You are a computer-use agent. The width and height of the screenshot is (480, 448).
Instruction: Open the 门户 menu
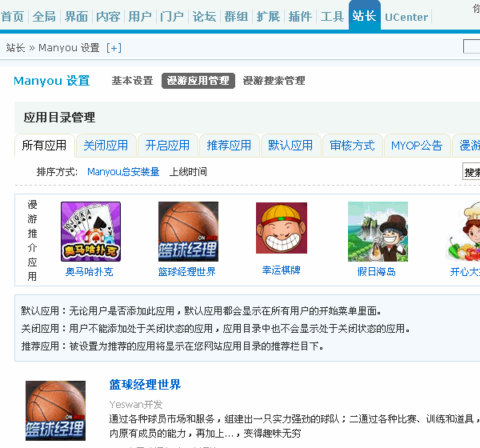pos(172,17)
